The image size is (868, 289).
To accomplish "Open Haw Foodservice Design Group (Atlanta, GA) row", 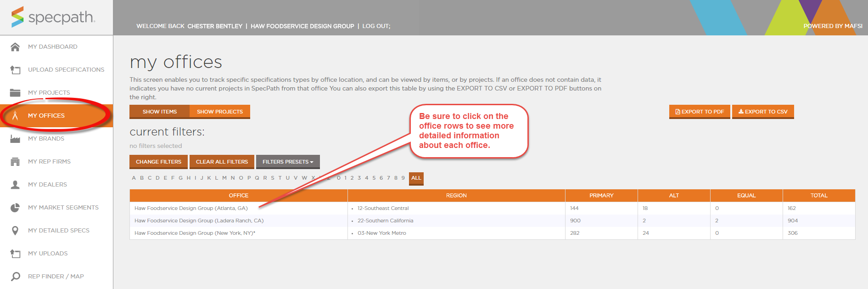I will [x=492, y=208].
